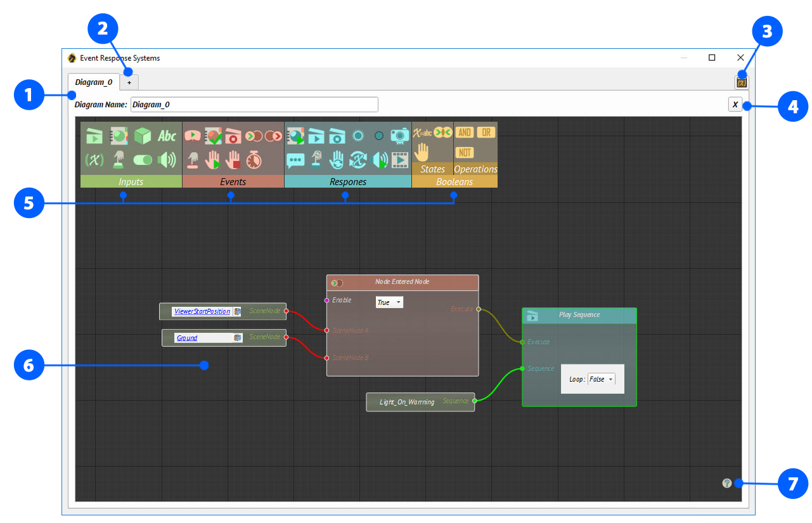
Task: Select the stop sequence clapperboard icon in Respones
Action: (337, 136)
